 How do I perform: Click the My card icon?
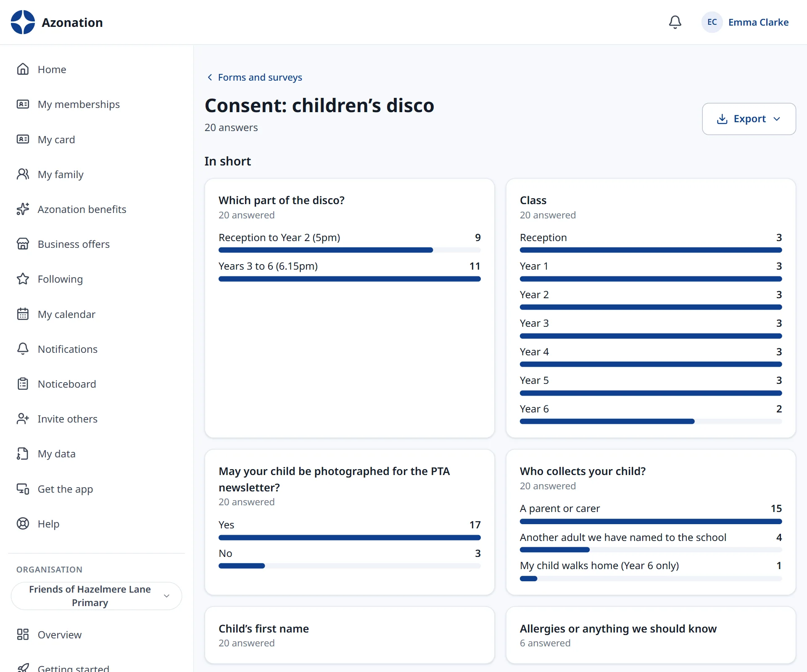pos(23,139)
